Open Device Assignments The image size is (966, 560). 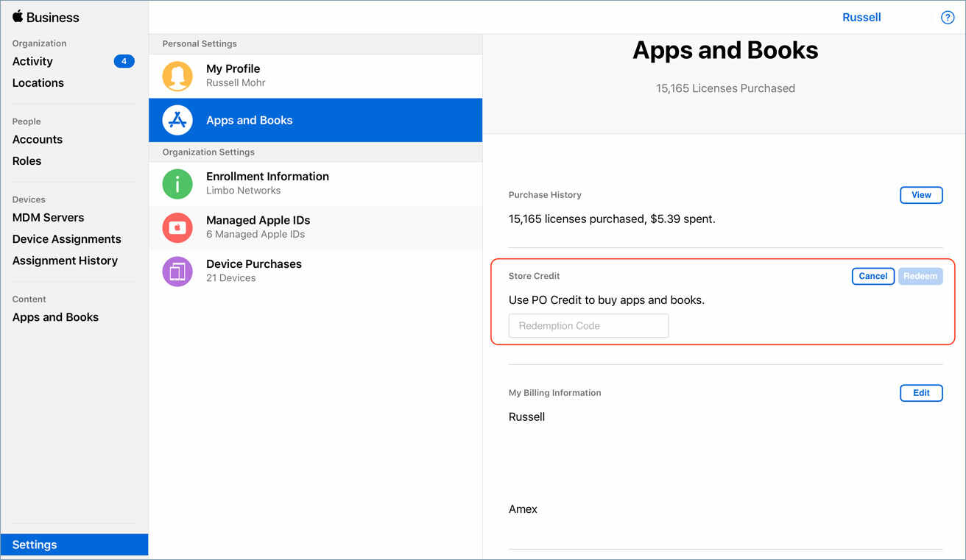click(x=67, y=238)
